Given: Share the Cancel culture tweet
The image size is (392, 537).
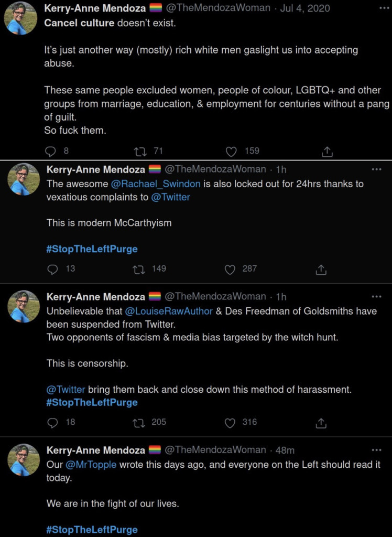Looking at the screenshot, I should click(326, 151).
